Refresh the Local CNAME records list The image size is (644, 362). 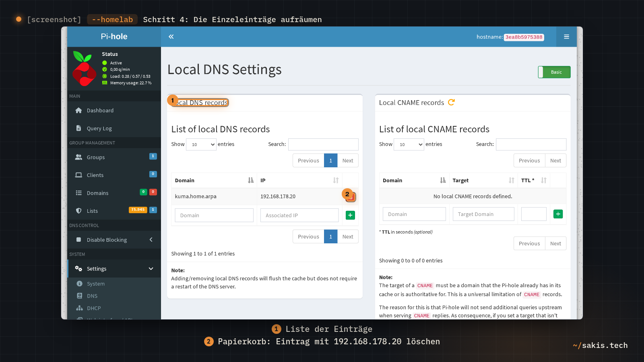coord(451,102)
